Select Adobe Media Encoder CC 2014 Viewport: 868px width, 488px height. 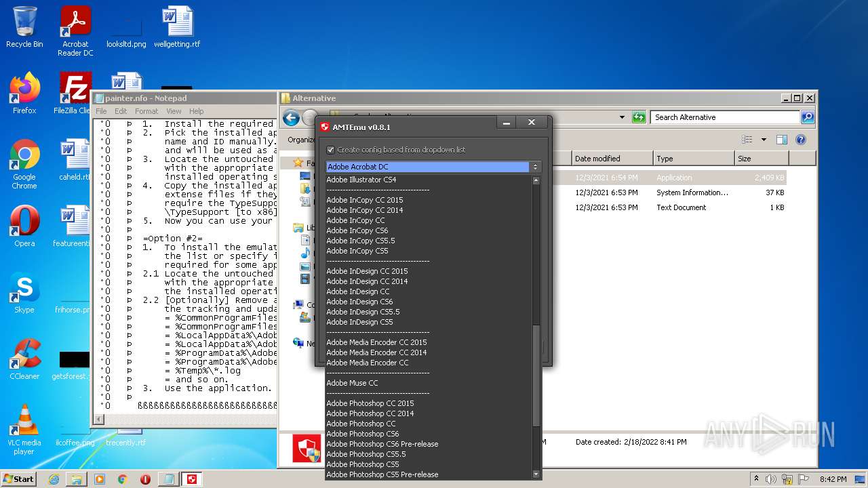[x=428, y=352]
